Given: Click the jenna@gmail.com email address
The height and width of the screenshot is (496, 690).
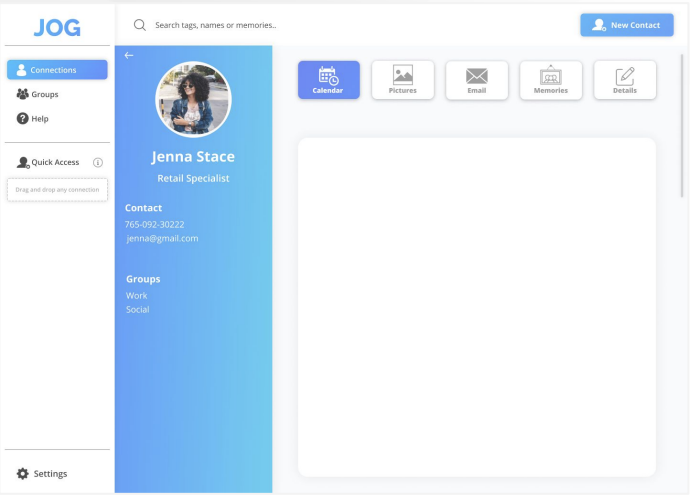Looking at the screenshot, I should point(162,239).
